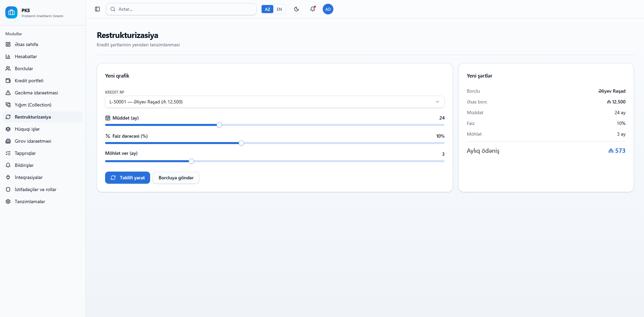Click the Əsas səhifə grid icon
The width and height of the screenshot is (644, 317).
[8, 44]
